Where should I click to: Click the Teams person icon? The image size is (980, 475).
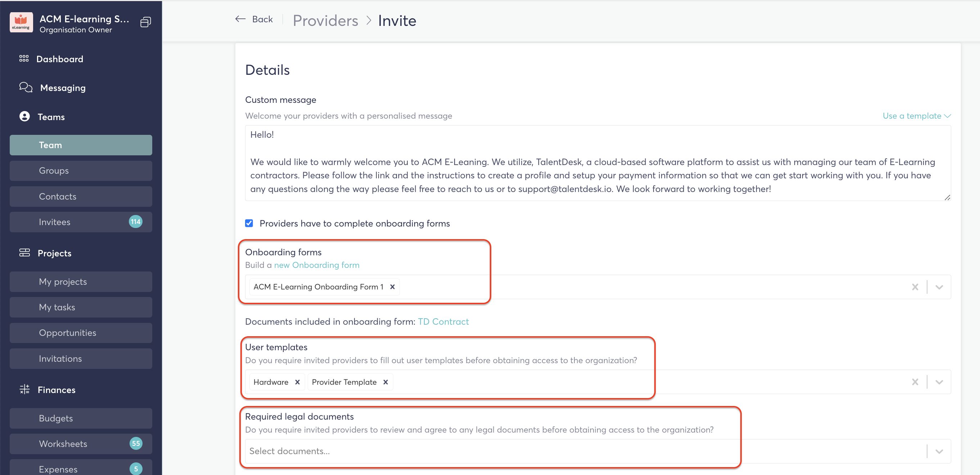[25, 116]
